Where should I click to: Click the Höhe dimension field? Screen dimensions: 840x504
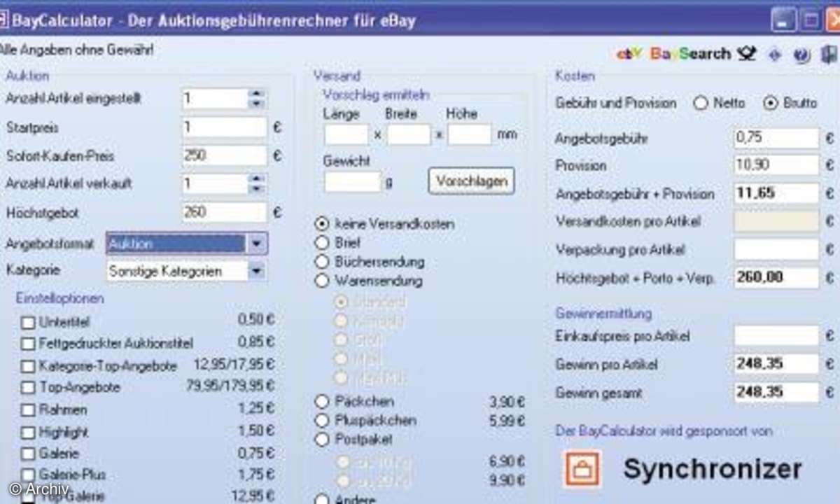point(470,134)
